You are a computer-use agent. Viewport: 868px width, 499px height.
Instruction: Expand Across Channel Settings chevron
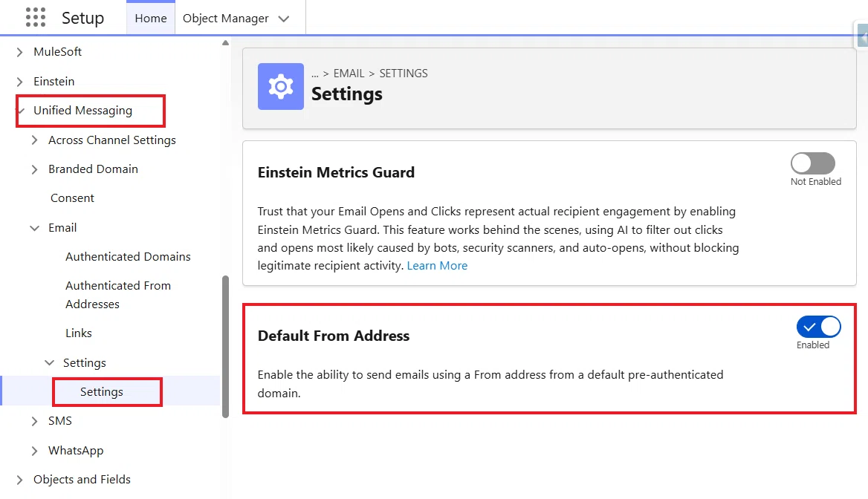click(34, 140)
